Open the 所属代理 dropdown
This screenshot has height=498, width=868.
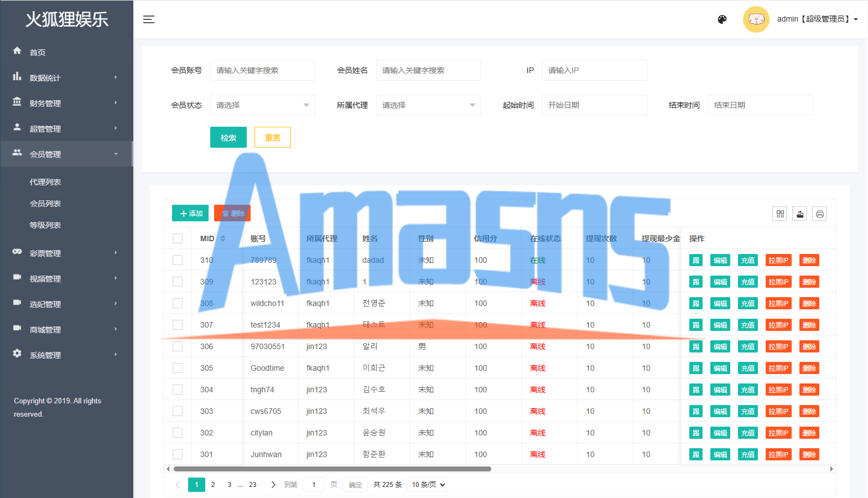click(x=429, y=105)
